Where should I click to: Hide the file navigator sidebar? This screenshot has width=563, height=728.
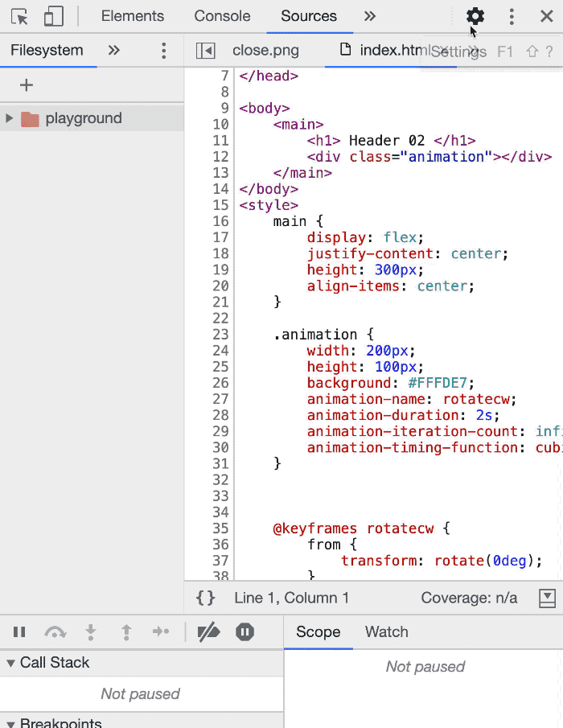pos(206,51)
